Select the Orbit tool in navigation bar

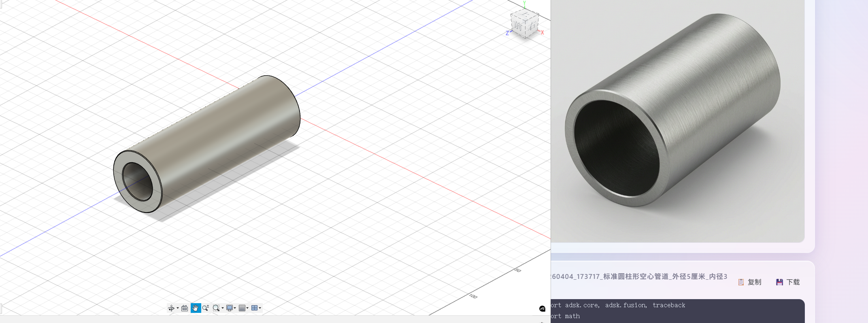coord(171,308)
